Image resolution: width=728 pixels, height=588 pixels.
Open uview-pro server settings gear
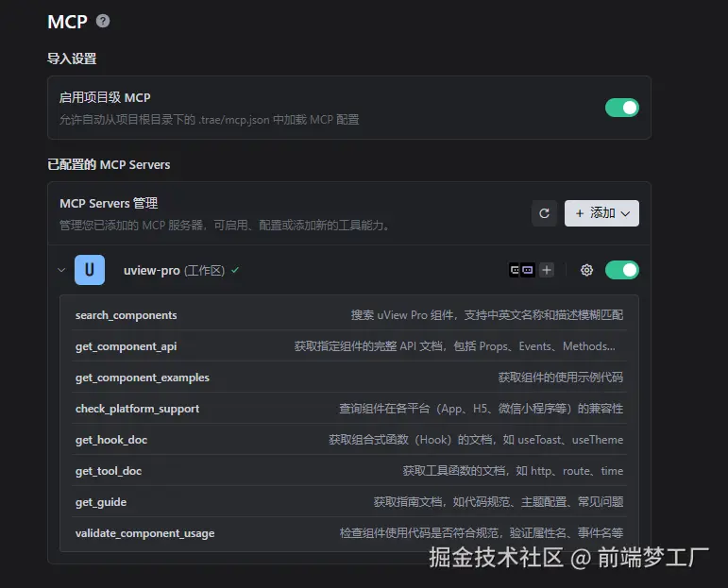click(x=586, y=270)
